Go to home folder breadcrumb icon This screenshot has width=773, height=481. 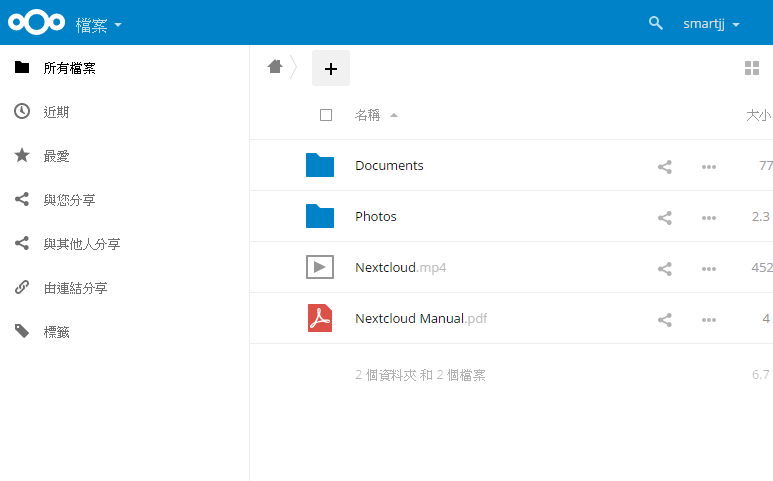point(275,67)
